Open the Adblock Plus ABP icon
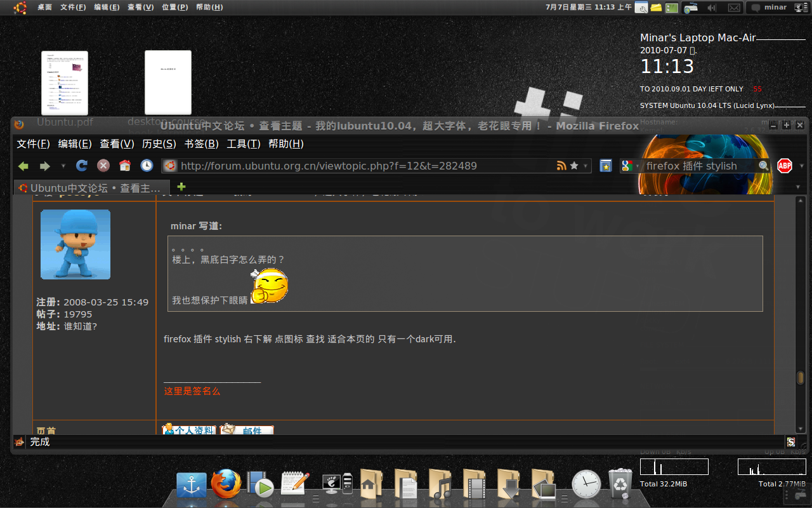This screenshot has height=508, width=812. coord(785,166)
